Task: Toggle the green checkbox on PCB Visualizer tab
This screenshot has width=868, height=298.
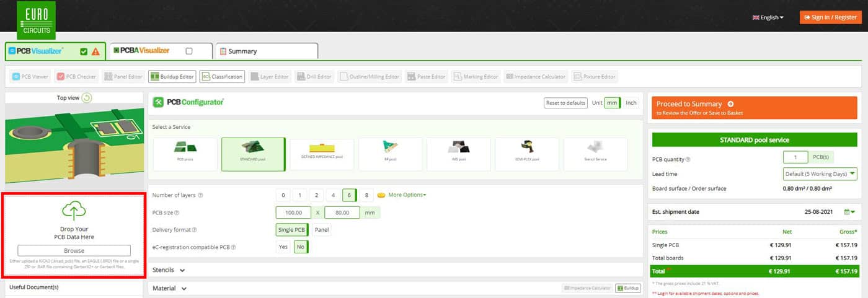Action: coord(84,51)
